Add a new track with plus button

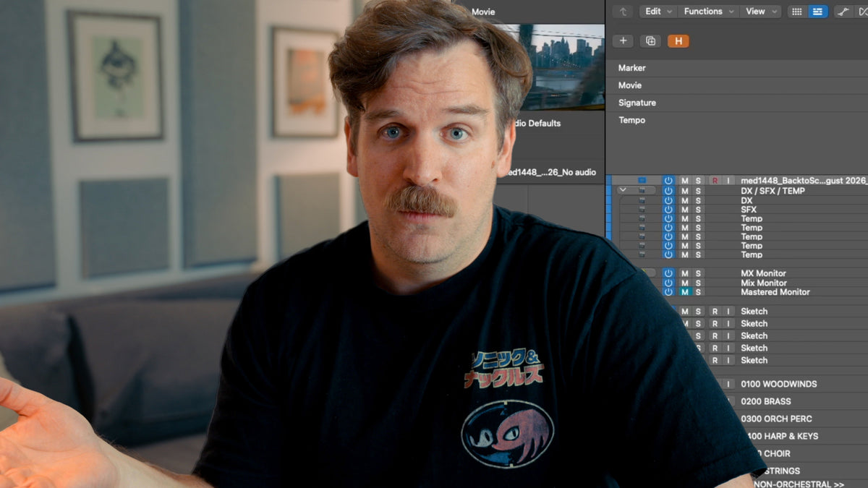(x=623, y=41)
